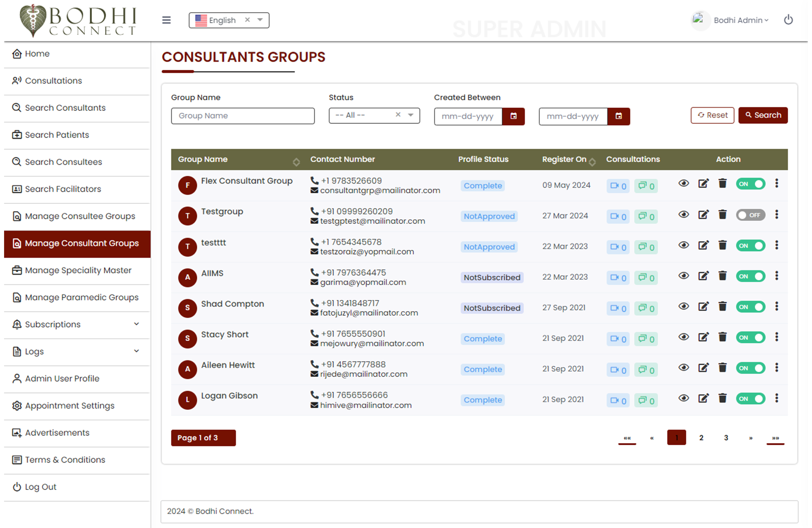
Task: Open the second Created Between calendar picker
Action: 618,117
